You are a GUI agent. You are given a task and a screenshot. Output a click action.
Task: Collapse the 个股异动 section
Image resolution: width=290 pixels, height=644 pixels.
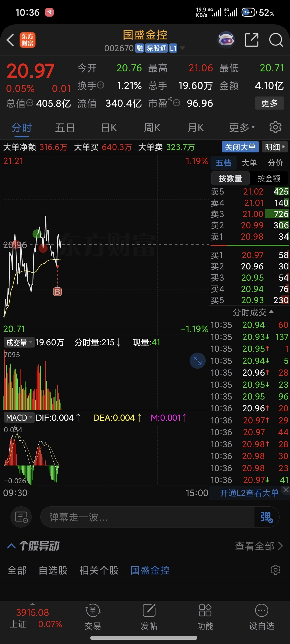coord(11,546)
